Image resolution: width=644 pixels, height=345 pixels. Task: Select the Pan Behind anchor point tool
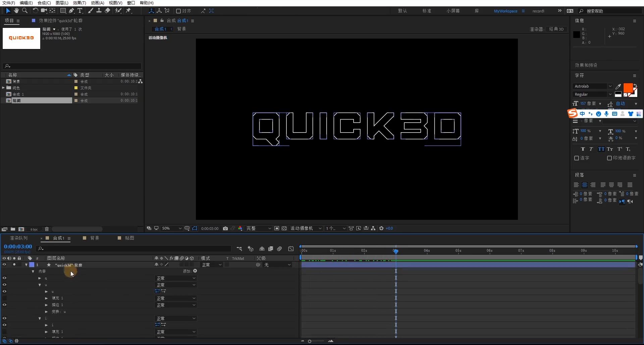(52, 11)
